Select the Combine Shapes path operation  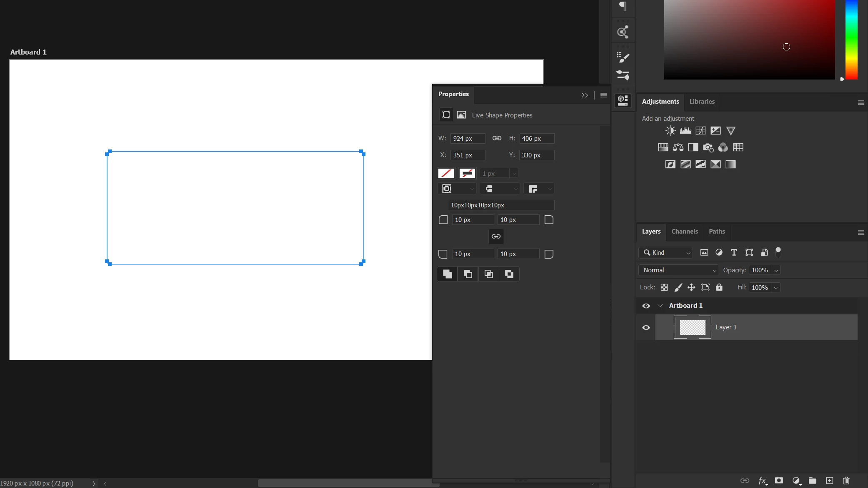[x=447, y=274]
